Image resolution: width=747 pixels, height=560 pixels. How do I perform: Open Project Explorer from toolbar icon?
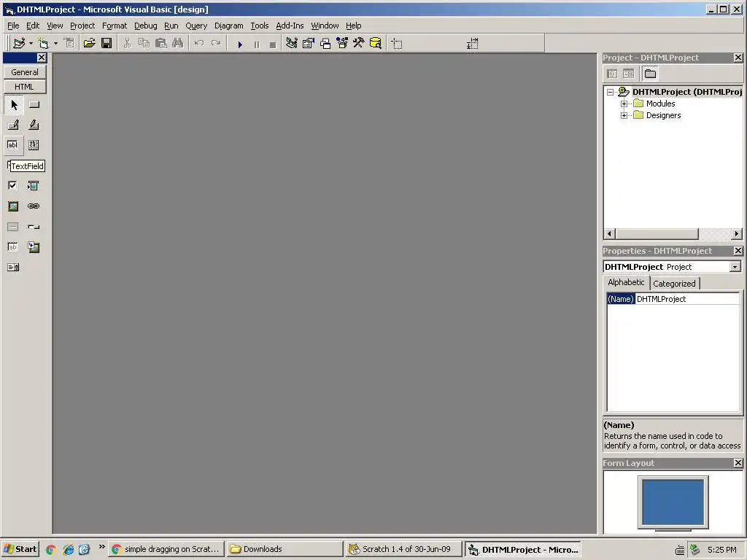click(292, 43)
